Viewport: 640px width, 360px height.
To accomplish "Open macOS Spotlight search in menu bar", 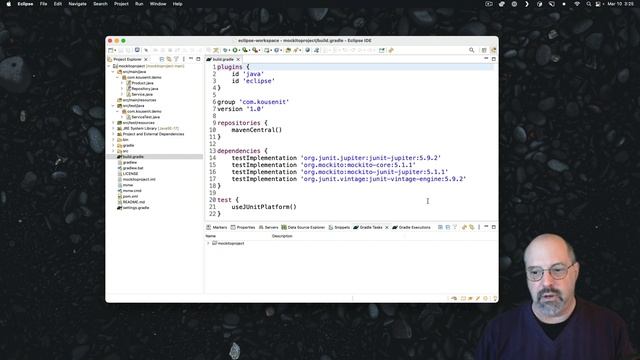I will [588, 4].
